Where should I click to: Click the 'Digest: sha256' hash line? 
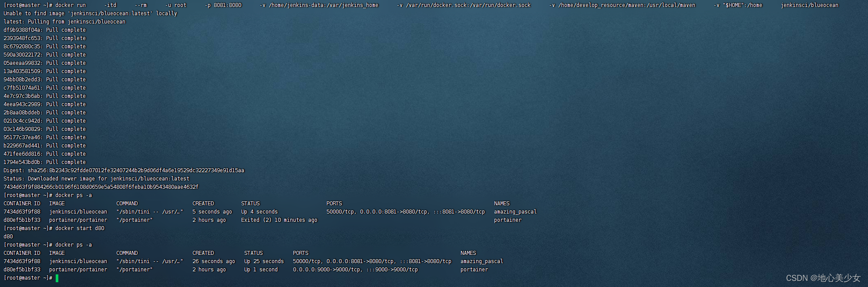(124, 170)
